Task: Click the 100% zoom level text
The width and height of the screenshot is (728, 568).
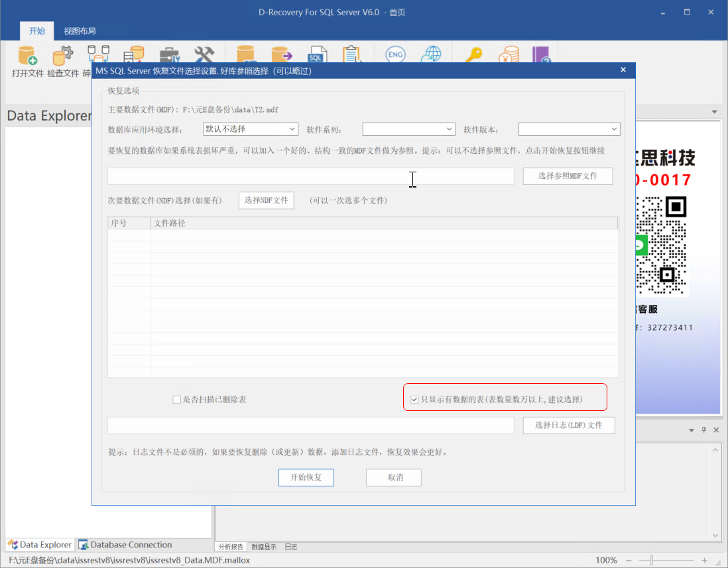Action: [x=607, y=560]
